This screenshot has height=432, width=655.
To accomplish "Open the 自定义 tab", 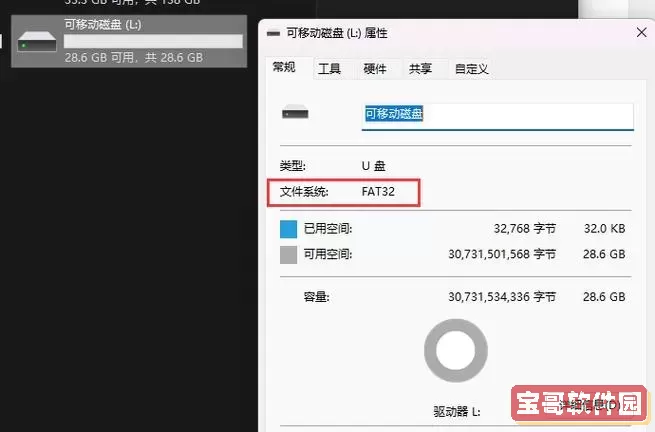I will coord(471,69).
